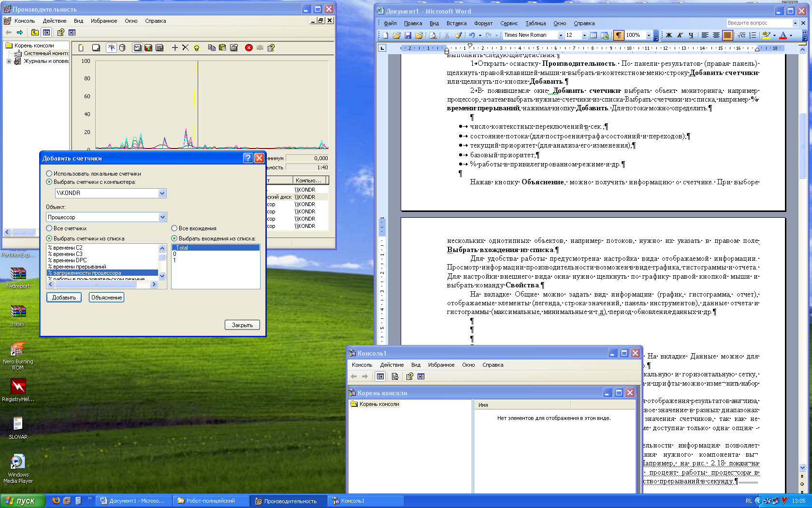Screen dimensions: 812x508
Task: Select '_Total' instance in list
Action: click(216, 247)
